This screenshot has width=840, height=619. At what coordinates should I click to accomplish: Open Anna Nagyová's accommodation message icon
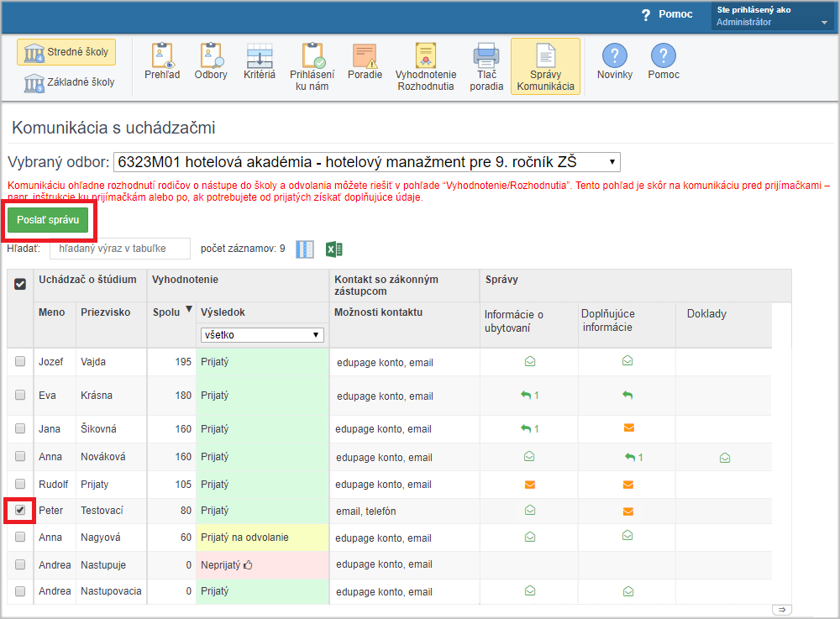(x=530, y=537)
